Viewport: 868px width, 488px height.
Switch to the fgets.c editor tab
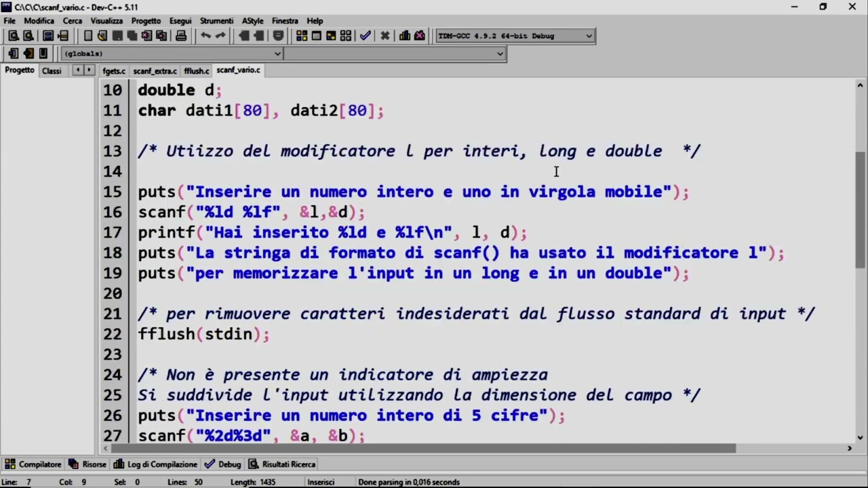114,71
